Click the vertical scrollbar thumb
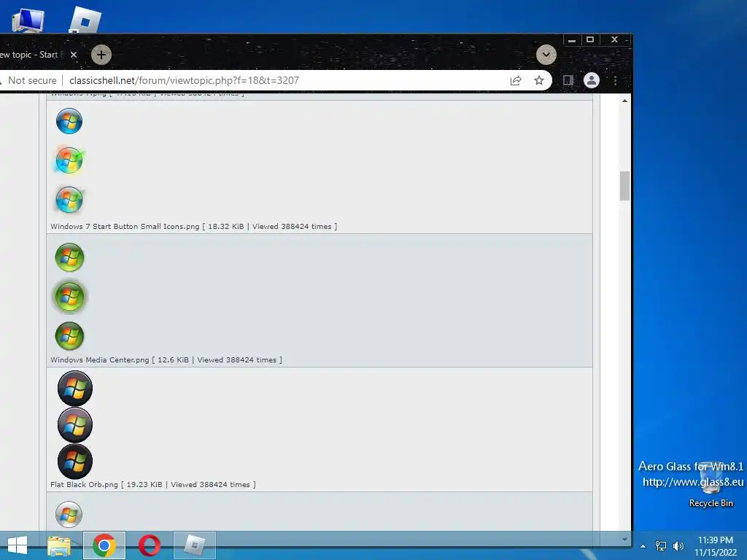 [x=624, y=186]
